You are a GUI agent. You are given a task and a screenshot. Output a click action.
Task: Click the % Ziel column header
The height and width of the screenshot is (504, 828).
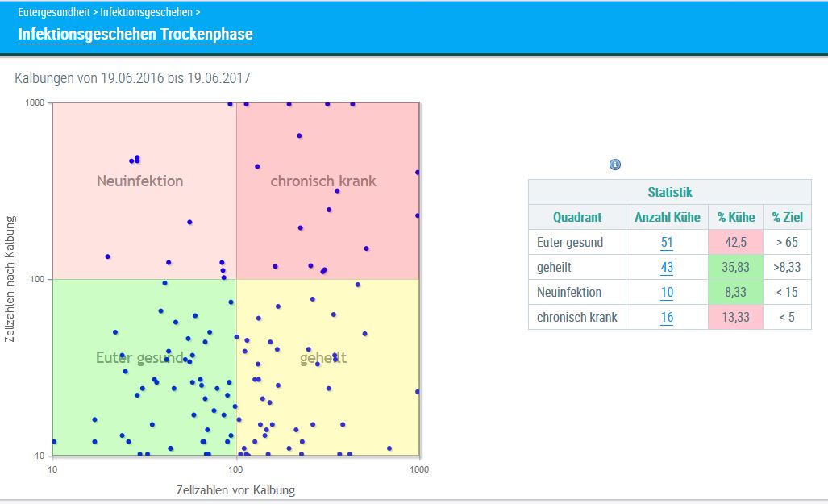(787, 217)
